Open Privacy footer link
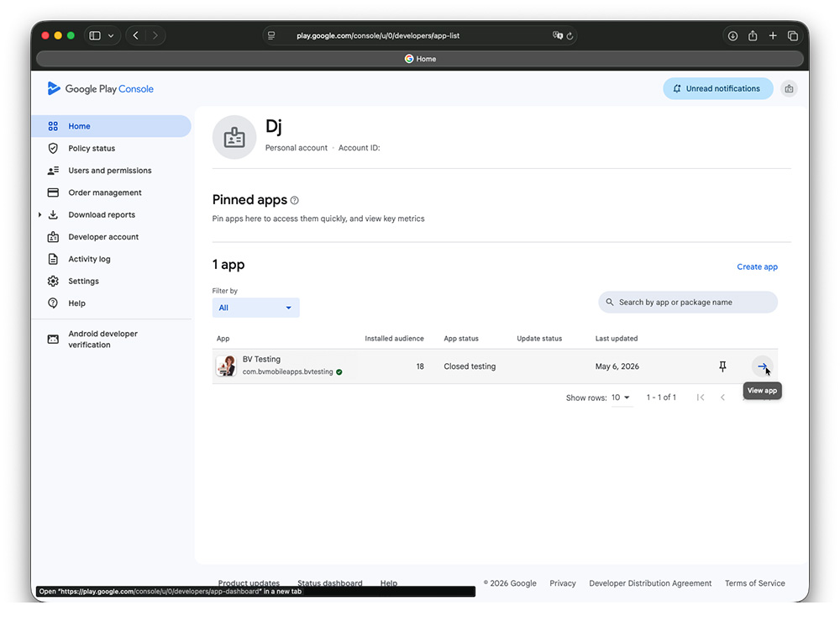This screenshot has height=643, width=840. (x=563, y=583)
